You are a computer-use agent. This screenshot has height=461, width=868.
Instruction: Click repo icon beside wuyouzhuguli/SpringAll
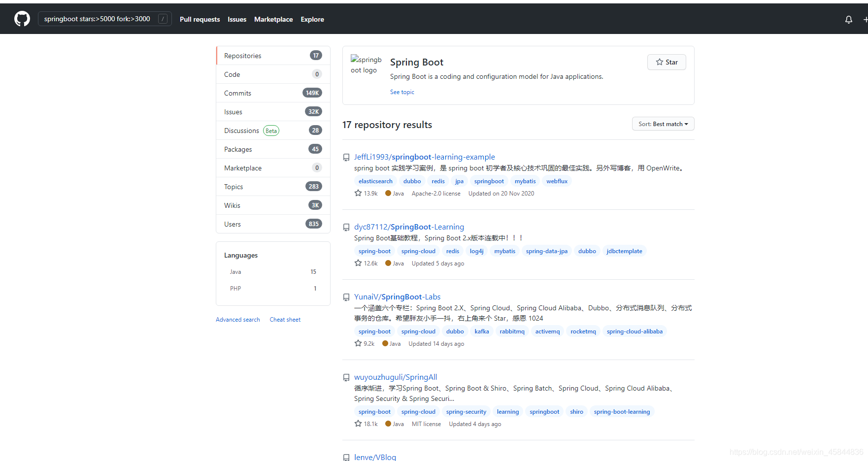pos(346,378)
